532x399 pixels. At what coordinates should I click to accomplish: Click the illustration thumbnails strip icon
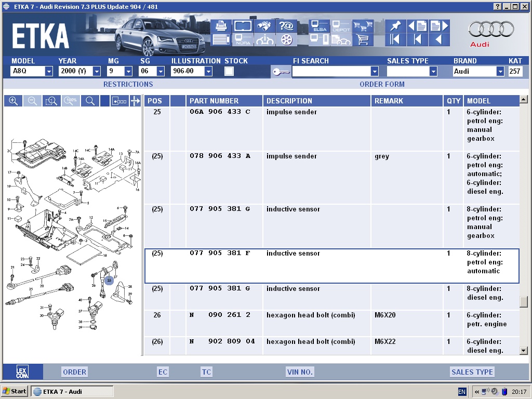point(119,101)
